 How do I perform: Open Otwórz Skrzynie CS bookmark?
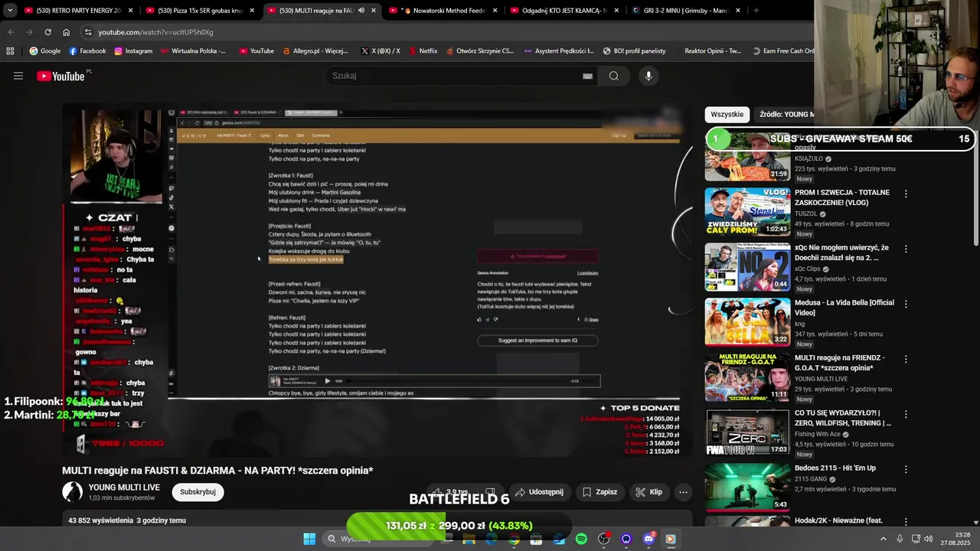tap(479, 51)
